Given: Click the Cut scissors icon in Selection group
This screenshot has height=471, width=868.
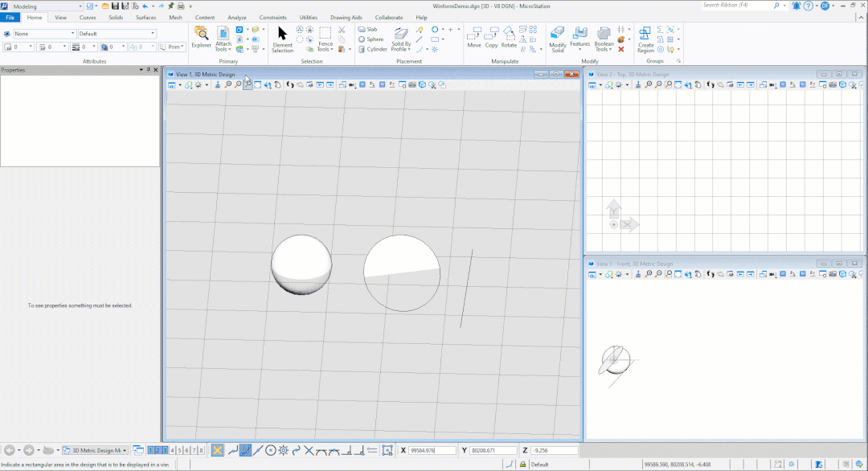Looking at the screenshot, I should (342, 29).
